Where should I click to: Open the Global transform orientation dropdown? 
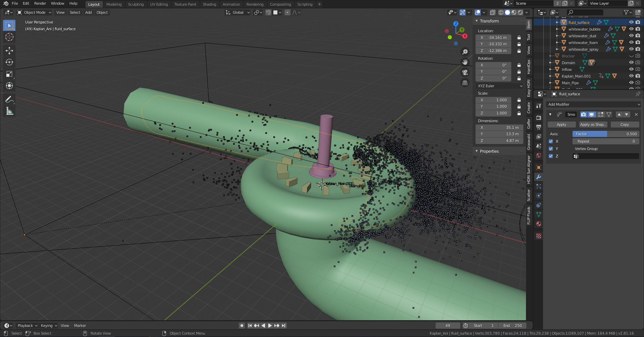pyautogui.click(x=238, y=12)
